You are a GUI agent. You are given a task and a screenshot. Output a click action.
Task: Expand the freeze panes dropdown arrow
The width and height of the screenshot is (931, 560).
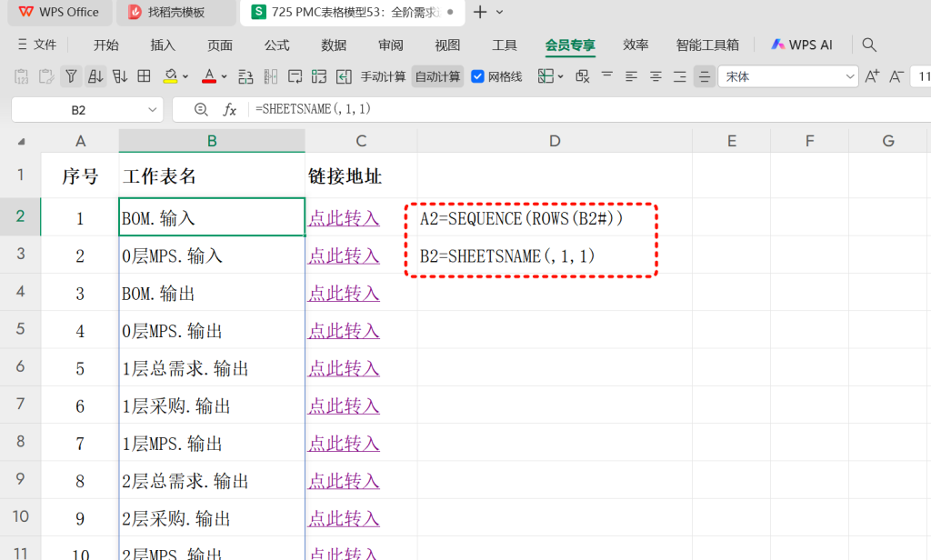560,76
